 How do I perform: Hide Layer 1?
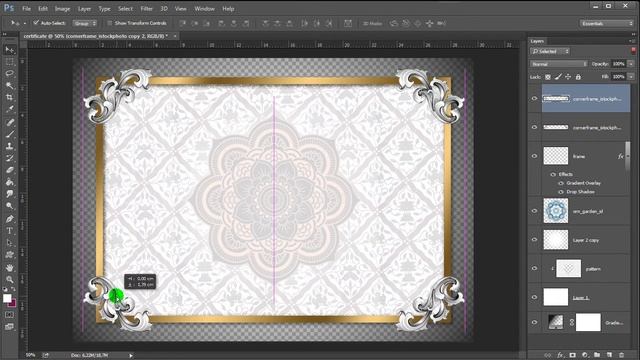pyautogui.click(x=534, y=297)
